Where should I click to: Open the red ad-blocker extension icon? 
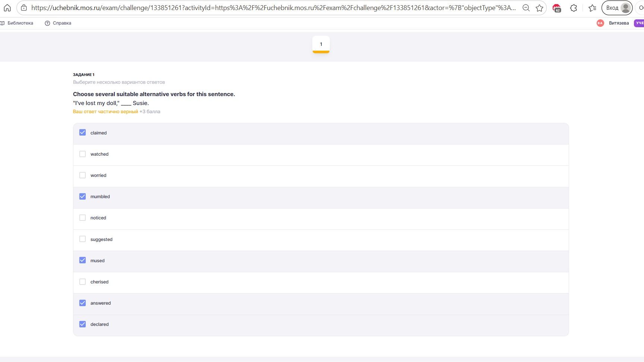(556, 8)
